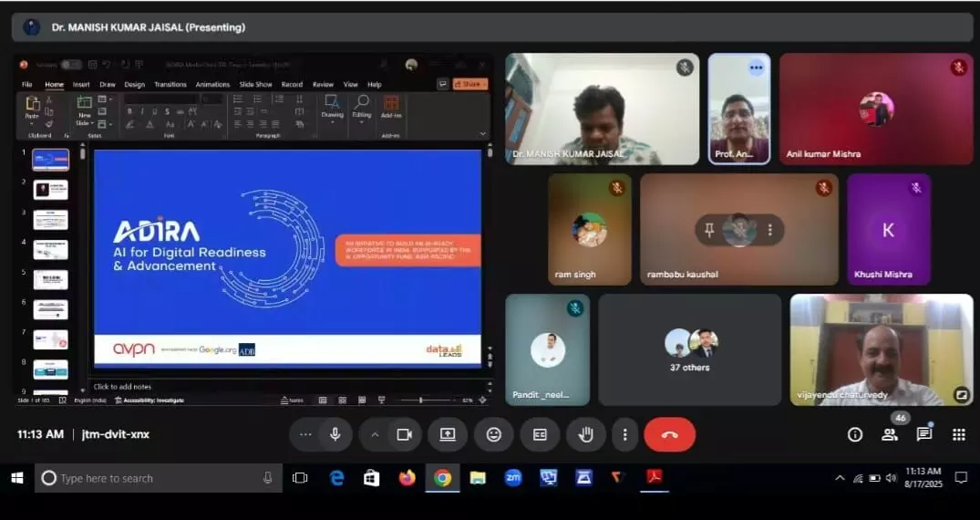Open Firefox from the taskbar
This screenshot has height=520, width=980.
(407, 478)
